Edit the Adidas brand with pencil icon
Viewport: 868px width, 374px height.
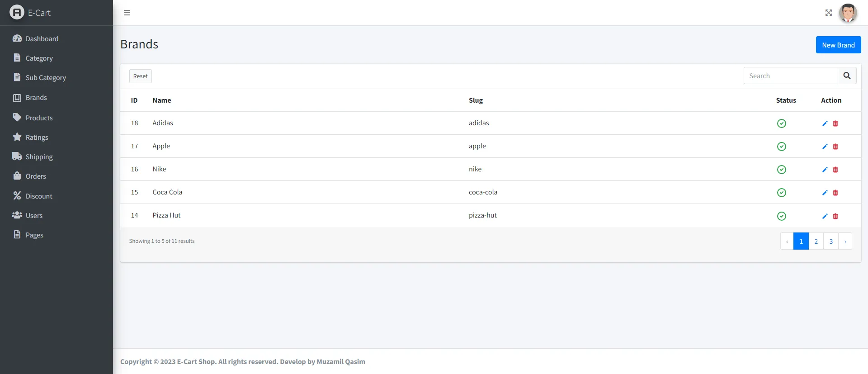tap(825, 123)
